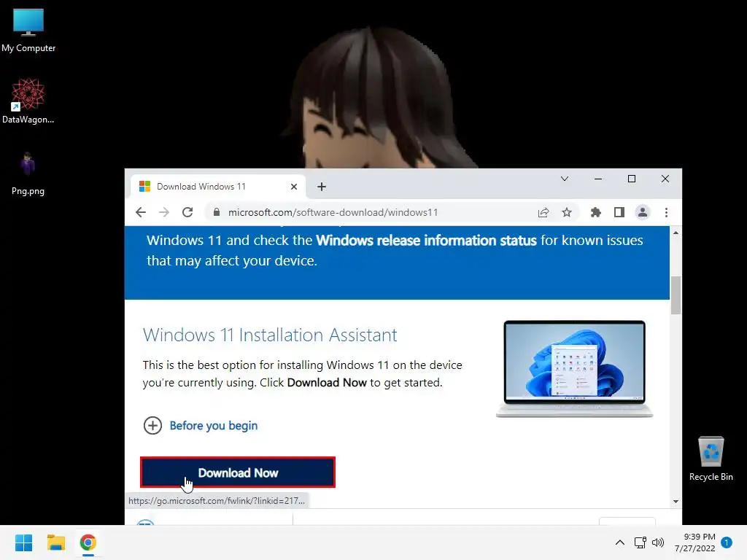Screen dimensions: 747x560
Task: Open the Recycle Bin icon
Action: (711, 459)
